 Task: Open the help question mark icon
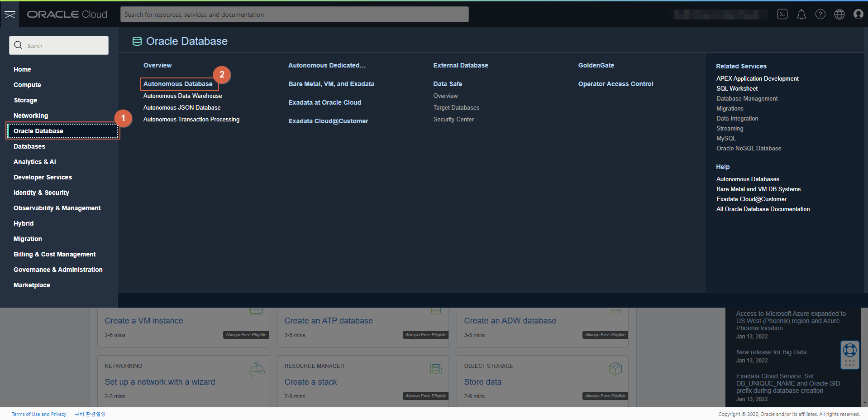[x=820, y=14]
